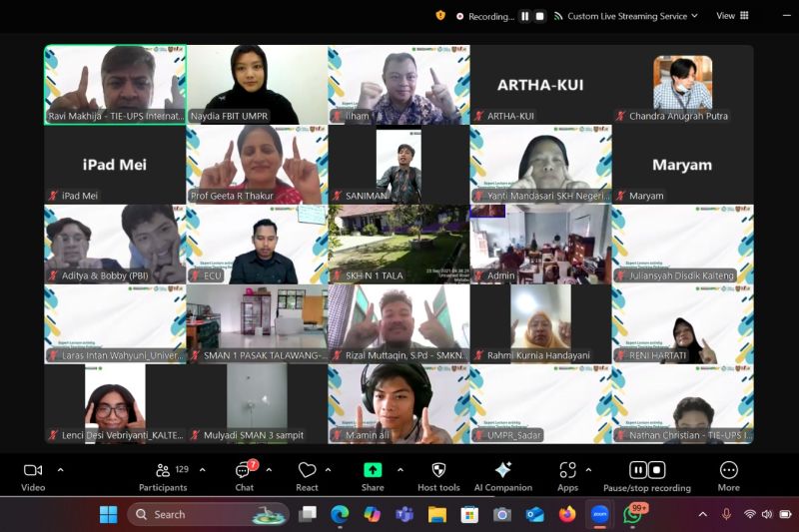Select Admin video tile
Image resolution: width=799 pixels, height=532 pixels.
pyautogui.click(x=540, y=245)
